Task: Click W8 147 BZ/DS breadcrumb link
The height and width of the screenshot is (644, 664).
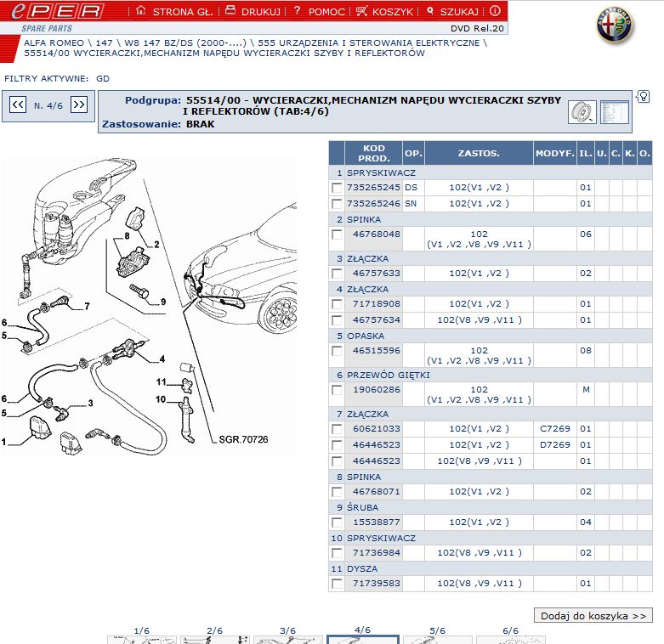Action: point(185,42)
